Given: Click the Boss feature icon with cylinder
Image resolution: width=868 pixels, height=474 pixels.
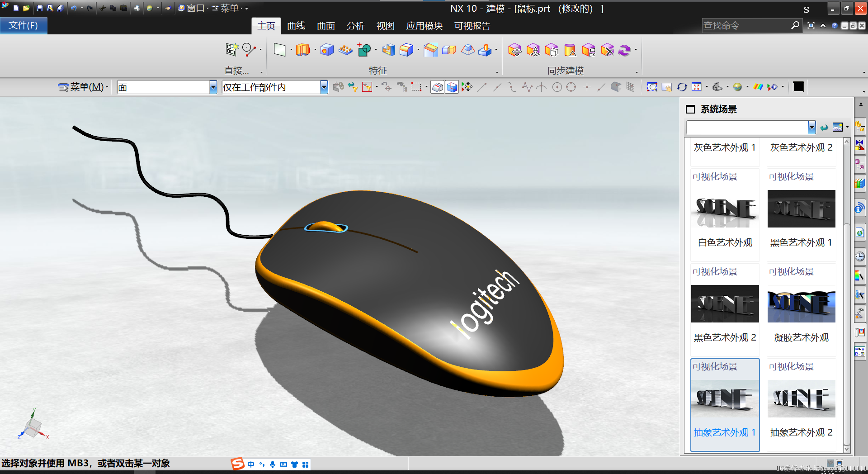Looking at the screenshot, I should click(x=485, y=50).
